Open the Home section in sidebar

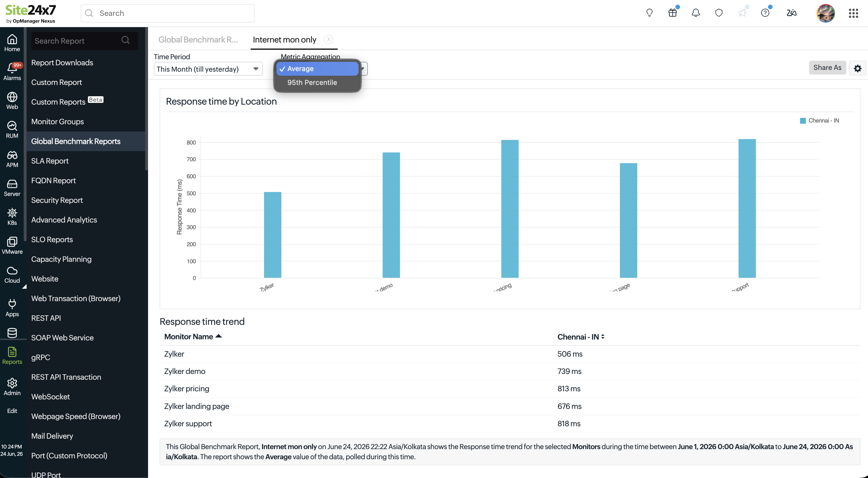click(12, 43)
